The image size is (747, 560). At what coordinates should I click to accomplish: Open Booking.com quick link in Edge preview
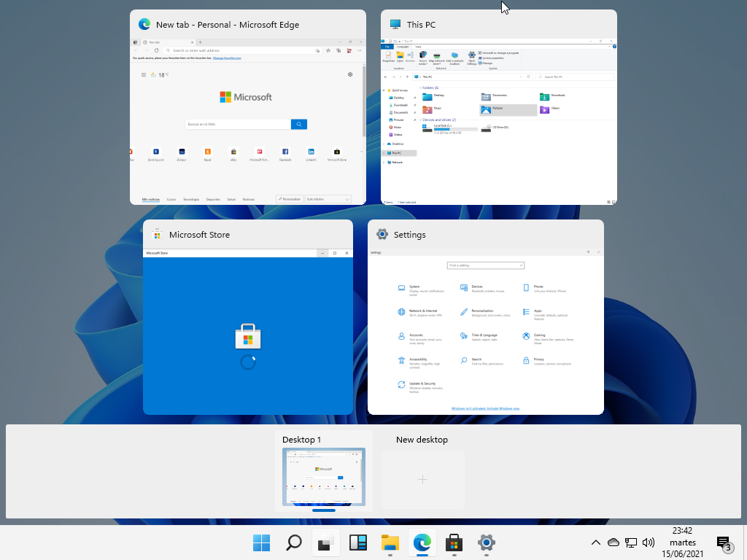pyautogui.click(x=156, y=155)
